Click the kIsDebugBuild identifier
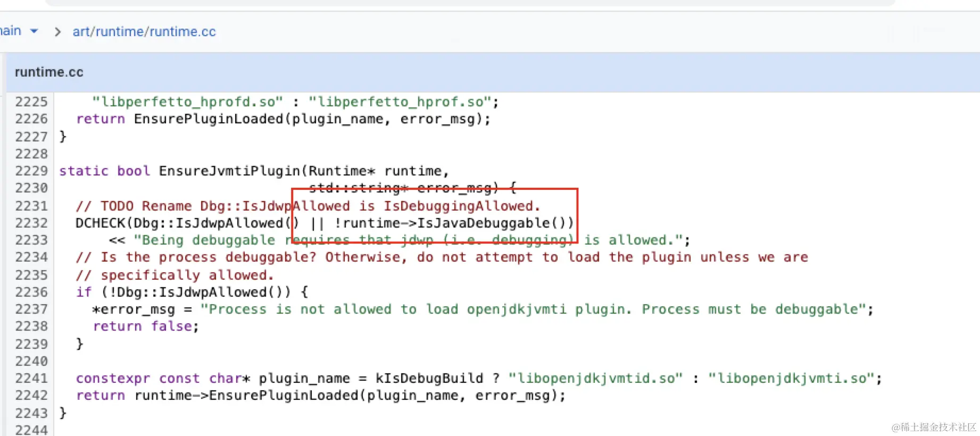Viewport: 980px width, 436px height. 429,378
